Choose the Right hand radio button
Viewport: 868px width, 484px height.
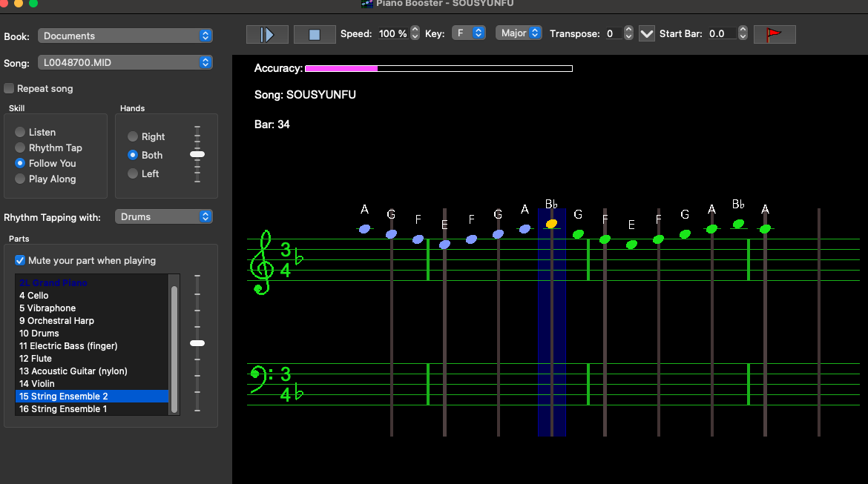click(133, 136)
